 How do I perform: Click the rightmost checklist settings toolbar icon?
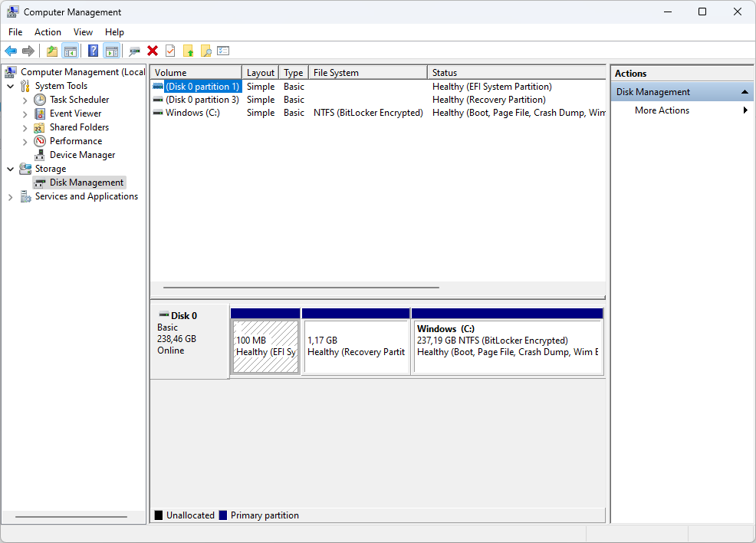point(223,51)
